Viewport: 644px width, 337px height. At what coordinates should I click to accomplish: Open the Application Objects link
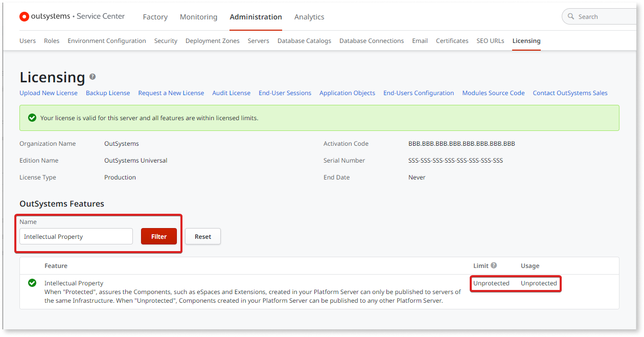point(347,93)
